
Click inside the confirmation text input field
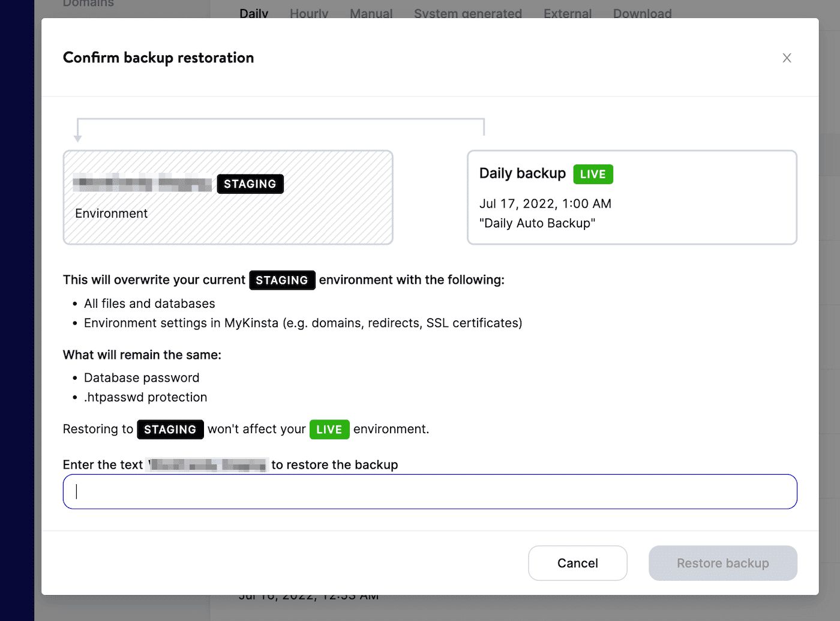pos(430,491)
